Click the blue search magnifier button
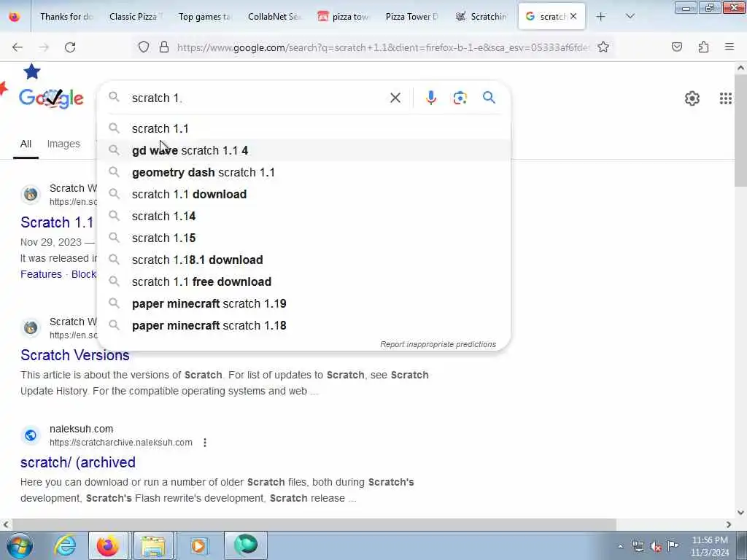Screen dimensions: 747x560 [x=489, y=98]
